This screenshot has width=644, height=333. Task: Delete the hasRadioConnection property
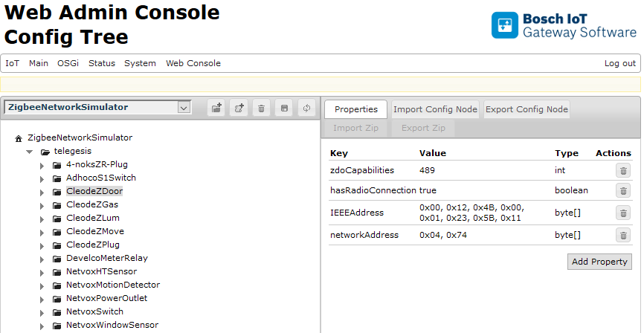622,190
